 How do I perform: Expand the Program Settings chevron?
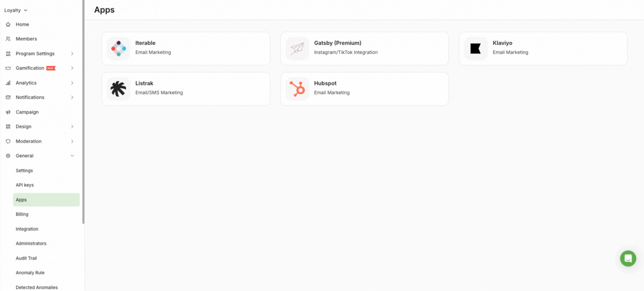[72, 54]
